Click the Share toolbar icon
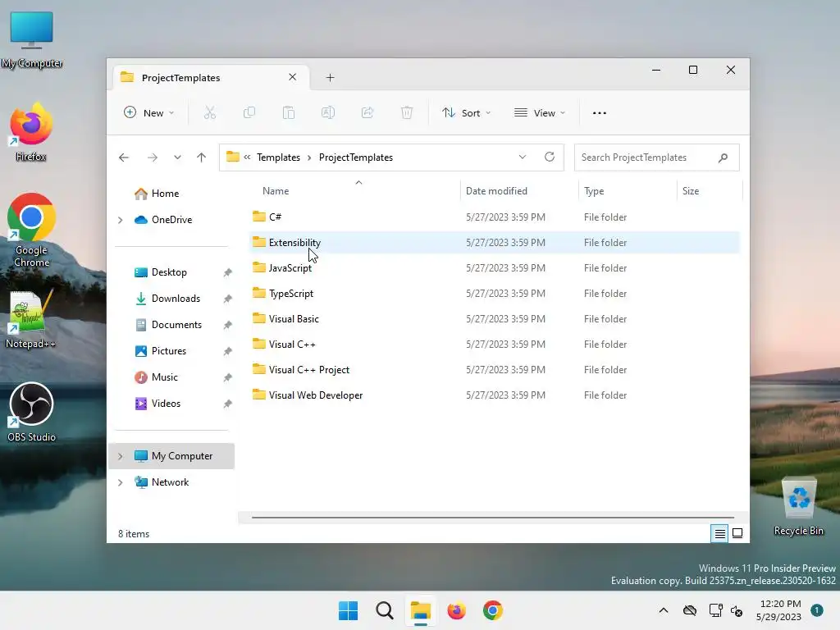Image resolution: width=840 pixels, height=630 pixels. tap(367, 113)
